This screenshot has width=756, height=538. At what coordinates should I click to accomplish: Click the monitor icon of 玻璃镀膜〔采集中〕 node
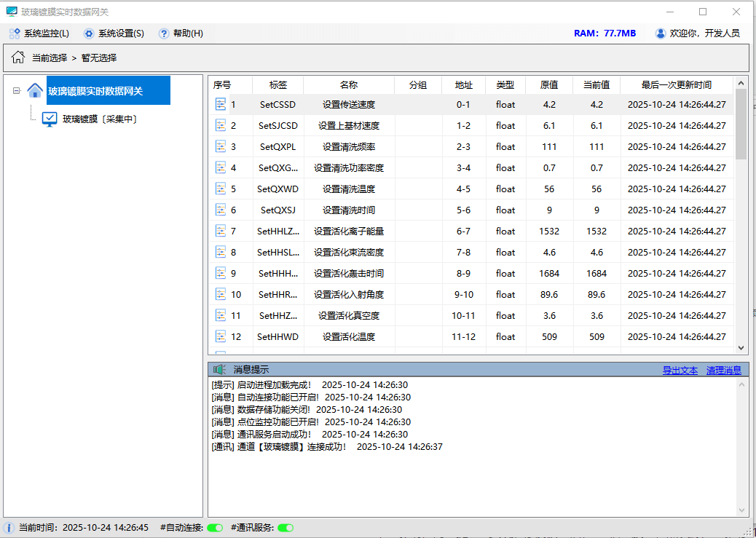click(x=48, y=119)
